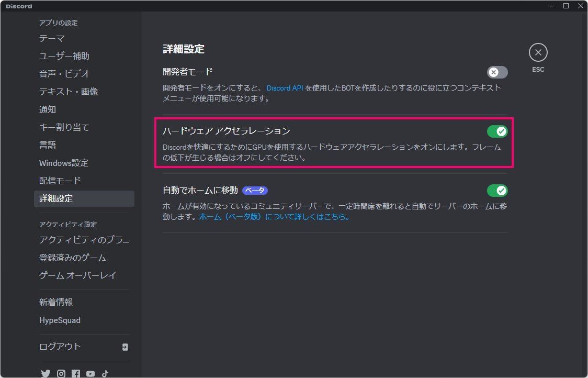Viewport: 588px width, 378px height.
Task: Click the アクティビティ設定 section header
Action: tap(68, 225)
